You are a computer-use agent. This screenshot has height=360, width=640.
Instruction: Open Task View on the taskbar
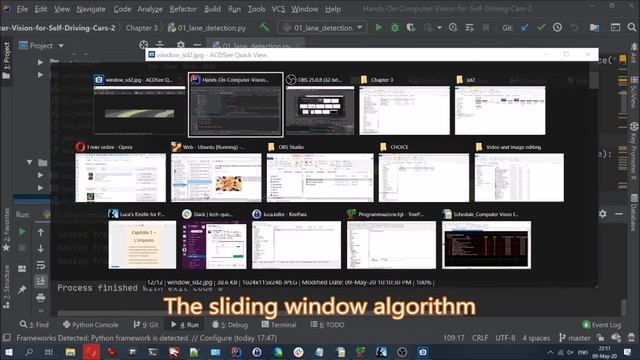tap(49, 352)
